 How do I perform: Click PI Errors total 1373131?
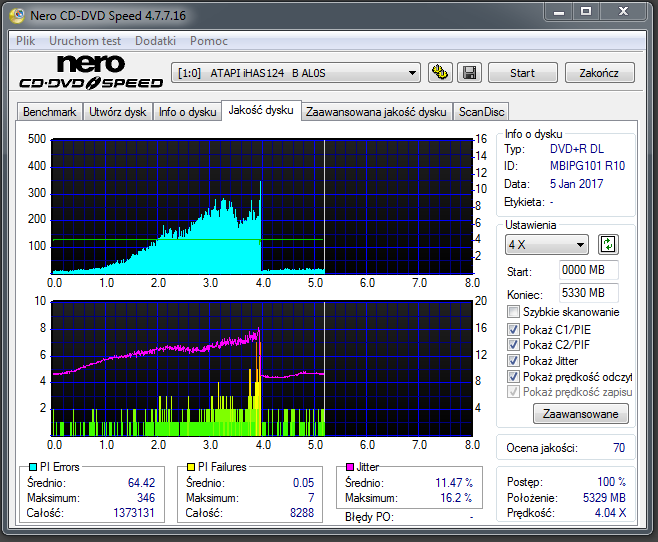(134, 513)
